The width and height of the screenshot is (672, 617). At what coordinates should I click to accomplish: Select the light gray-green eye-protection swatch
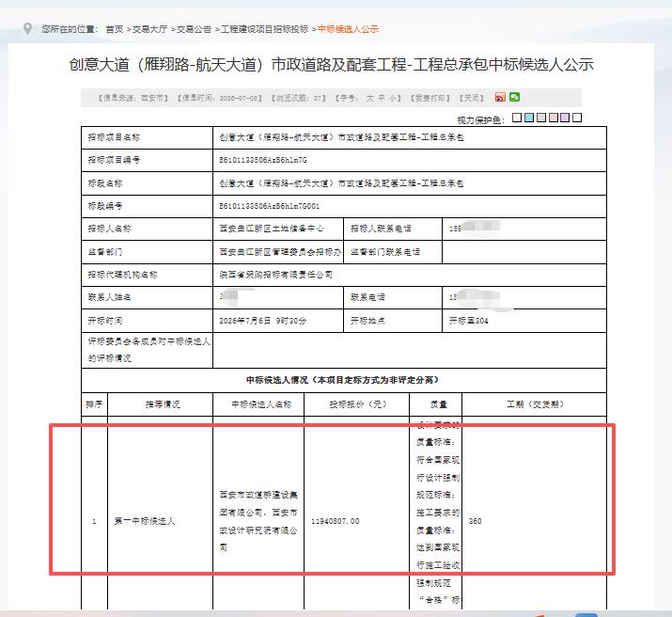click(541, 117)
